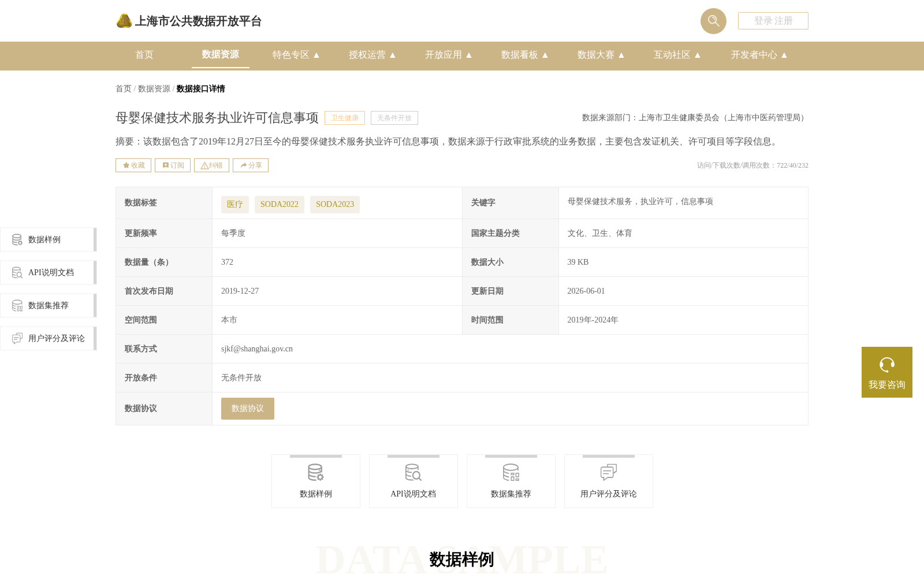Expand the 特色专区 menu arrow

316,55
